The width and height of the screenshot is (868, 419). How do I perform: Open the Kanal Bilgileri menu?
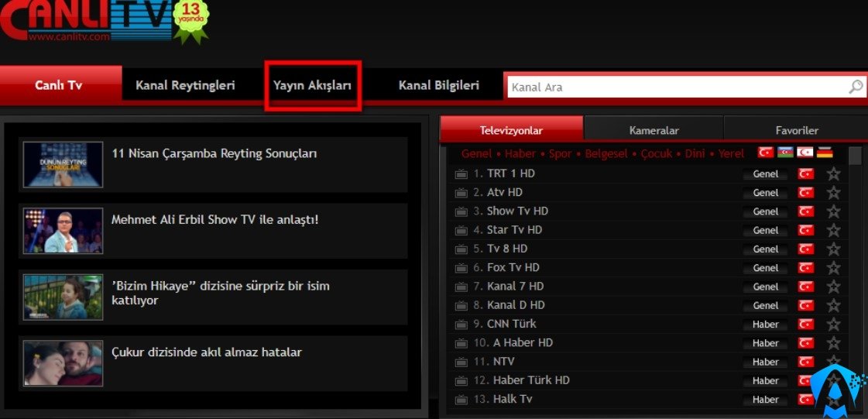point(438,85)
